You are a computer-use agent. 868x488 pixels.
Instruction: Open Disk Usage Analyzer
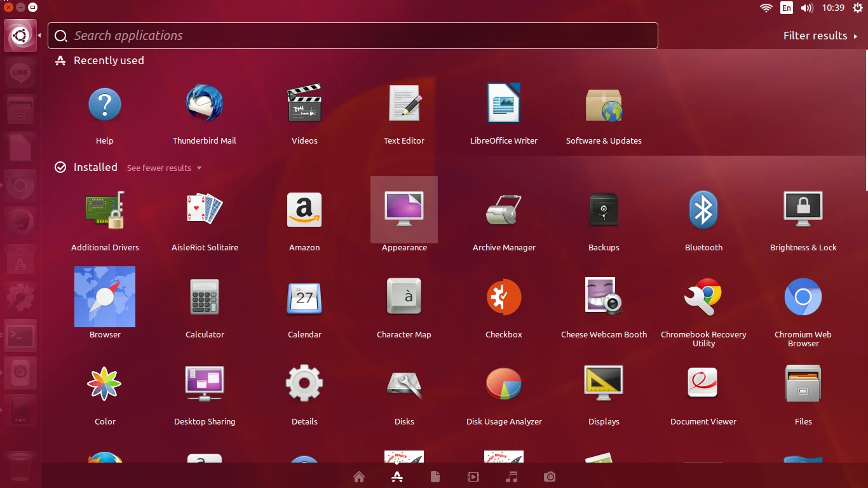coord(504,384)
